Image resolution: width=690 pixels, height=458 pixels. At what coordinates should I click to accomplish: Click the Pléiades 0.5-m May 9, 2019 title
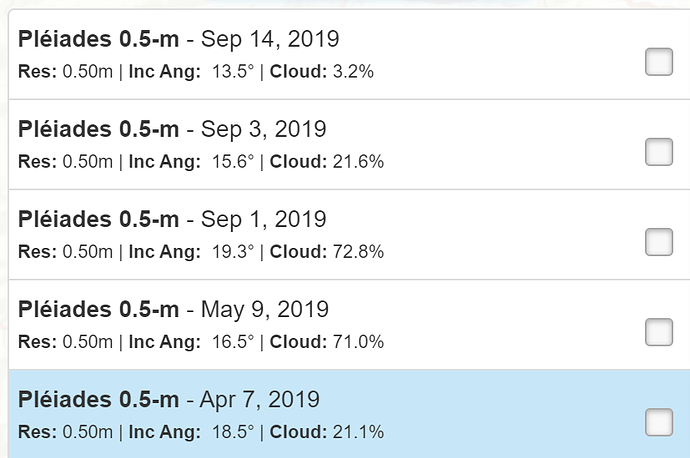tap(173, 310)
